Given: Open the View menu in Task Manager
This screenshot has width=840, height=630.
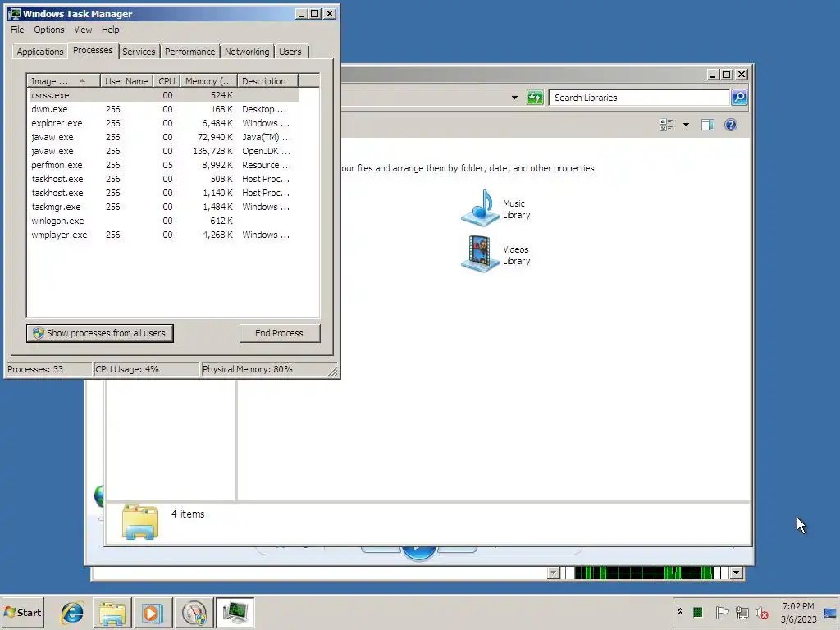Looking at the screenshot, I should pos(83,30).
